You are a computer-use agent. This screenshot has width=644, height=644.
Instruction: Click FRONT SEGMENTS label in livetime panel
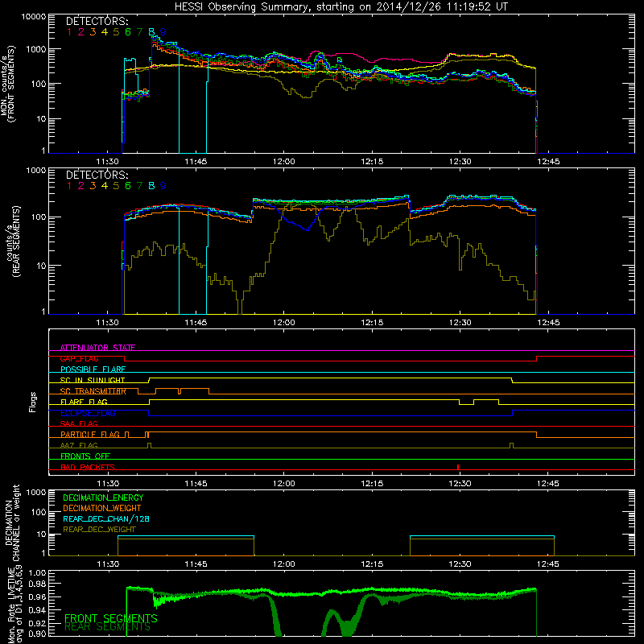(111, 618)
